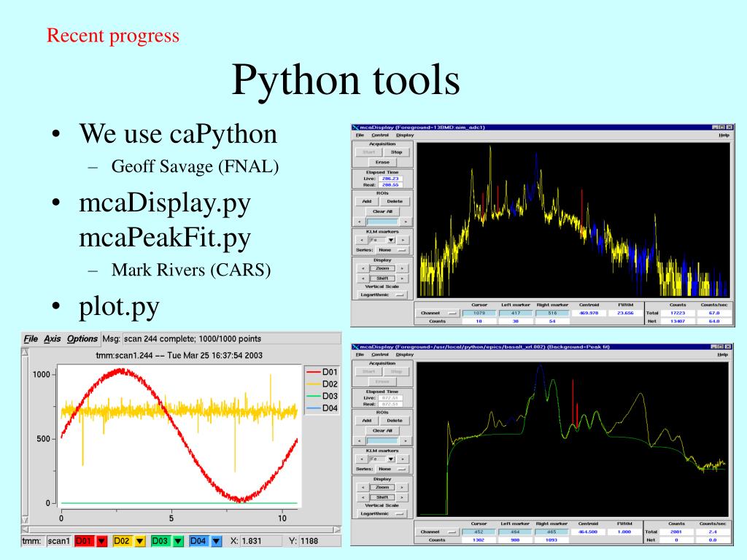The image size is (747, 560).
Task: Click X window icon of Peak fit mcaDisplay
Action: 355,347
